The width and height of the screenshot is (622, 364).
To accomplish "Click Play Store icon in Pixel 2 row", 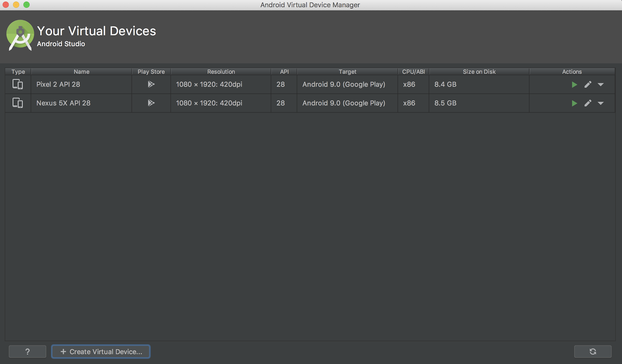I will click(151, 84).
